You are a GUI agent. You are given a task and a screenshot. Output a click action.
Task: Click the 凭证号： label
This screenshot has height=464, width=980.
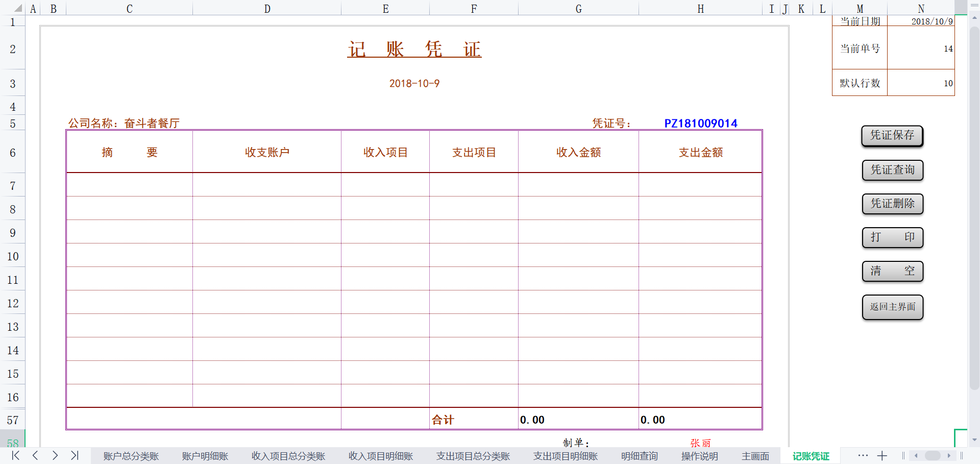click(611, 123)
